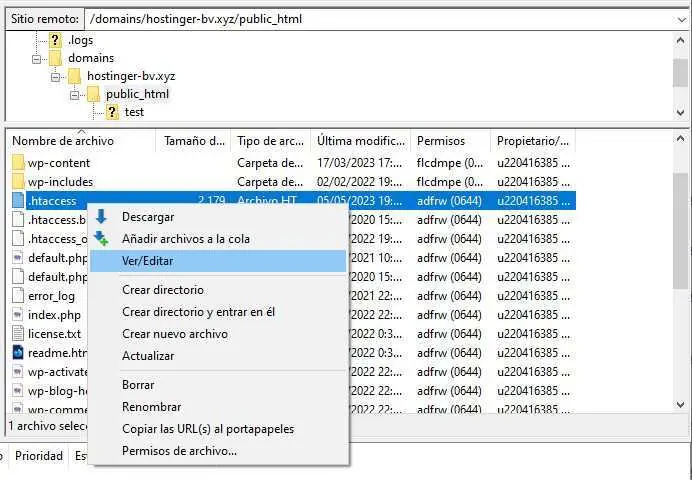Screen dimensions: 692x480
Task: Choose Borrar from the context menu
Action: 138,385
